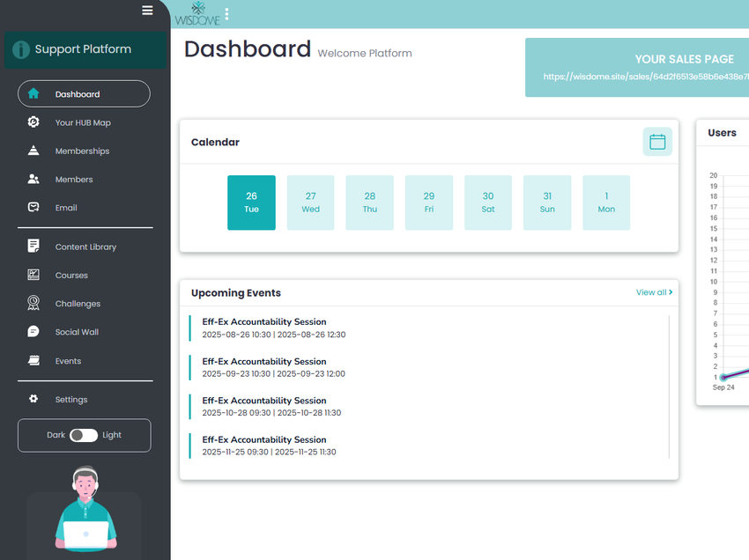Screen dimensions: 749x560
Task: Open the three-dot menu beside Wisdome logo
Action: [226, 14]
